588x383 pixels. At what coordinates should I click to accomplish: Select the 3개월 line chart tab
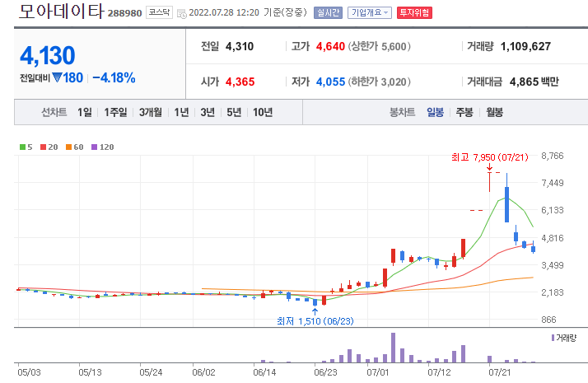pos(151,112)
